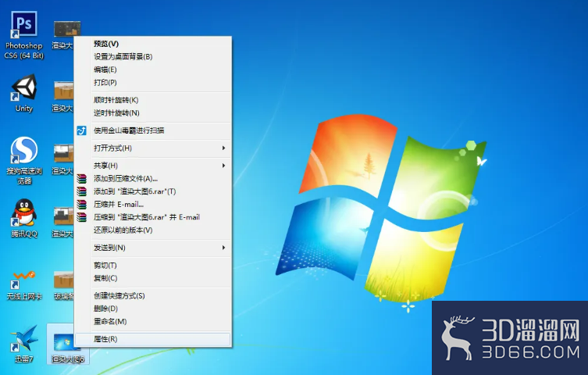Click the WinRAR icon beside 添加到压缩文件(A)...

[81, 178]
